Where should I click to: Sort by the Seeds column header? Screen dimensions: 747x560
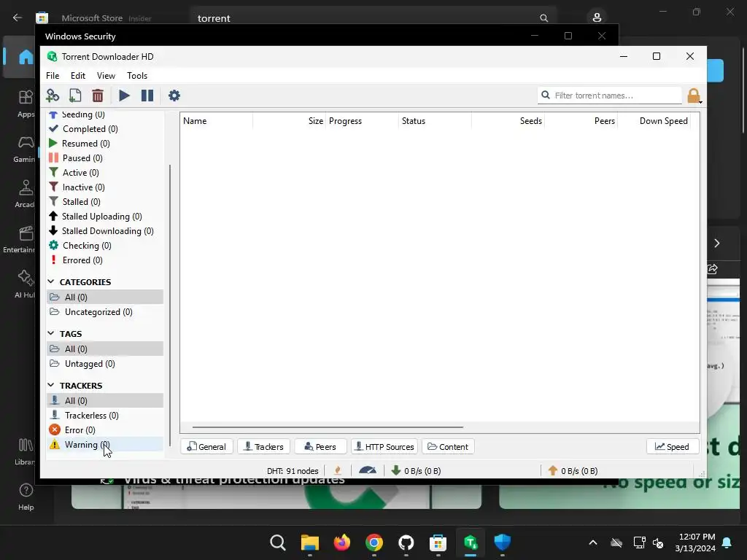(508, 121)
